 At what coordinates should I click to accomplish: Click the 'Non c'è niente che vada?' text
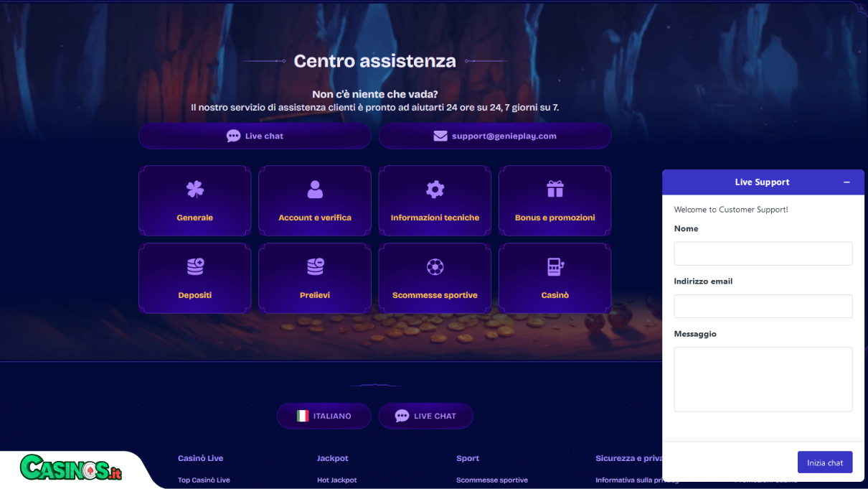pos(374,94)
